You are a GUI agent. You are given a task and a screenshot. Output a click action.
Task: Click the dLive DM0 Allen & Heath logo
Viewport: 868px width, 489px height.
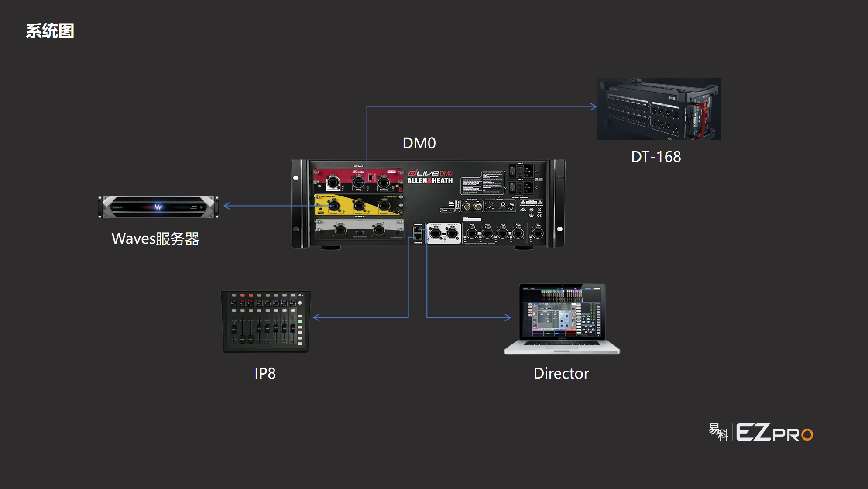pyautogui.click(x=430, y=177)
